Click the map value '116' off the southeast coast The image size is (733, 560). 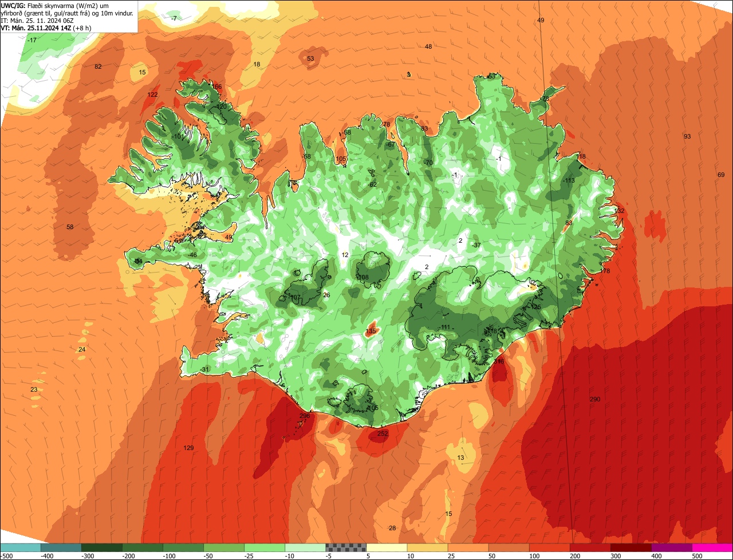499,361
